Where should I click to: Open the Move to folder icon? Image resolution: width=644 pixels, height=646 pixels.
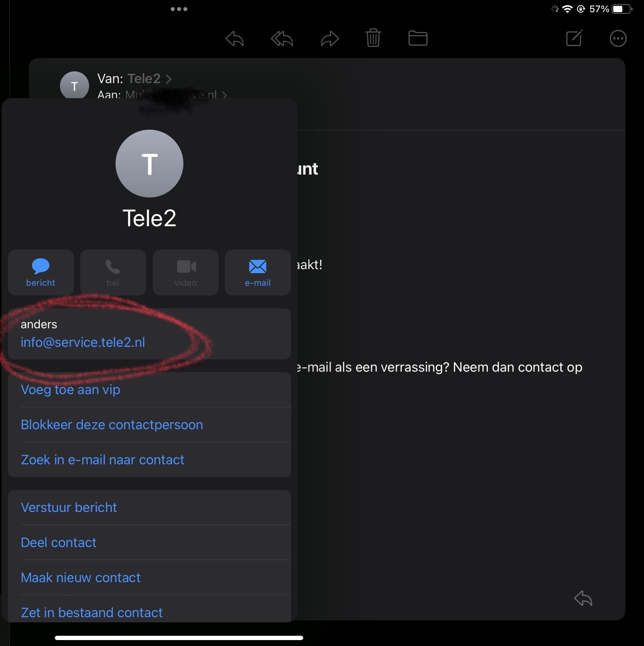[418, 38]
